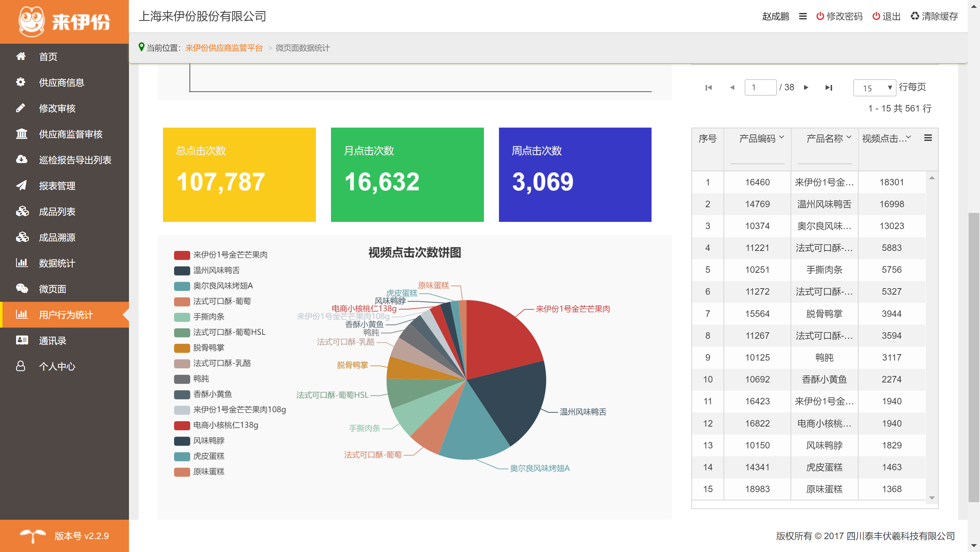Open the table column menu icon
The height and width of the screenshot is (552, 980).
click(928, 138)
